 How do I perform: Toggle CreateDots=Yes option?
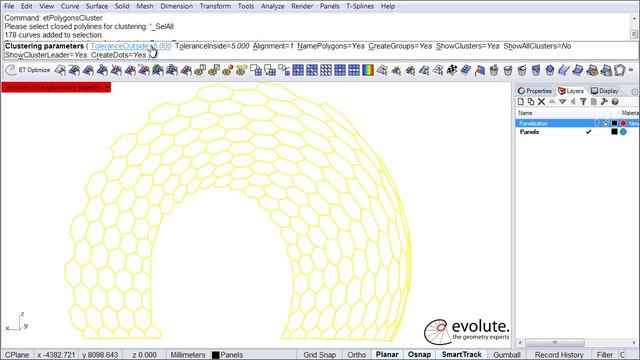click(x=118, y=55)
